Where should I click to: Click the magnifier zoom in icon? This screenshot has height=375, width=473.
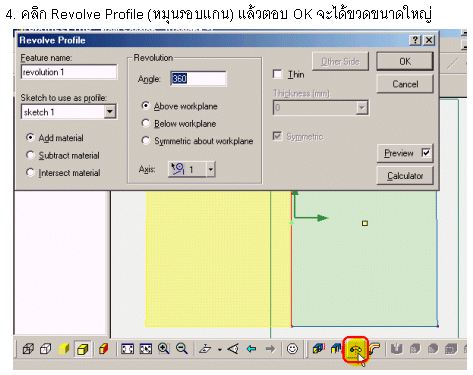pyautogui.click(x=164, y=349)
